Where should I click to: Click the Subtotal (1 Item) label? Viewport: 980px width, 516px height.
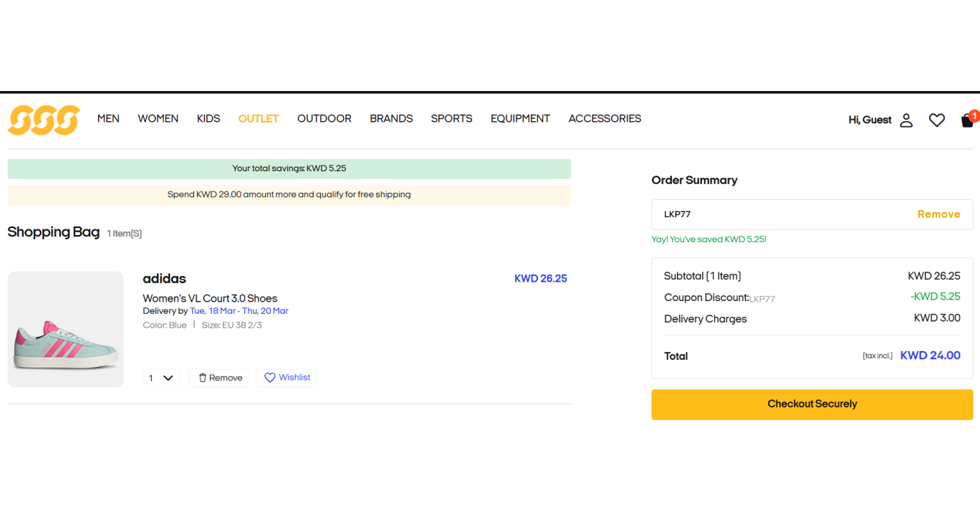coord(702,276)
